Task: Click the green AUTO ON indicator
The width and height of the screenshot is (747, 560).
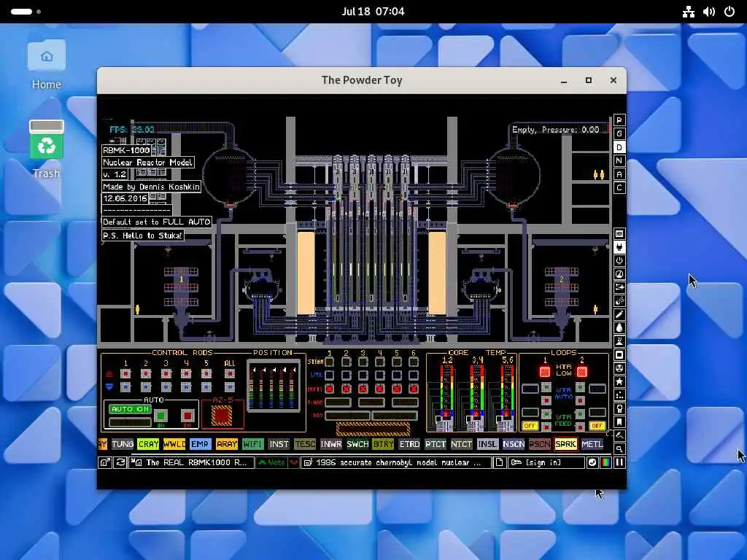Action: coord(130,409)
